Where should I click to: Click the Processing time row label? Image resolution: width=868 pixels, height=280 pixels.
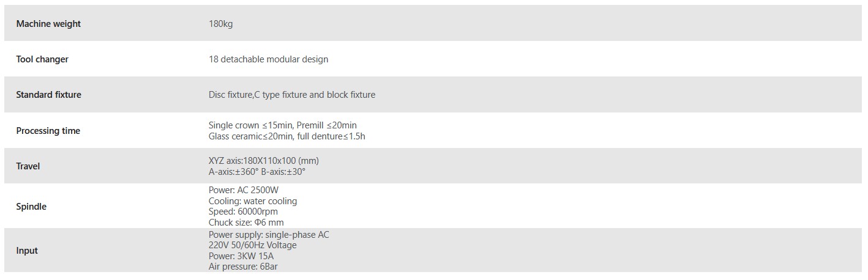click(48, 131)
